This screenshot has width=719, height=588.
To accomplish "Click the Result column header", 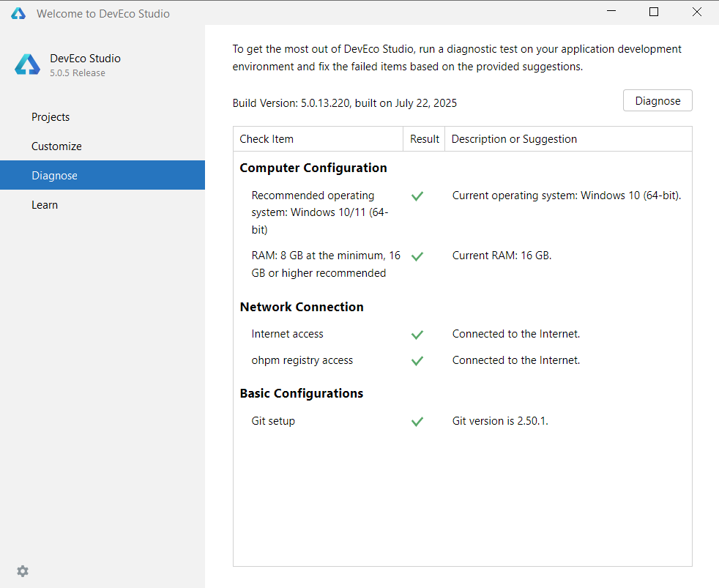I will (424, 139).
